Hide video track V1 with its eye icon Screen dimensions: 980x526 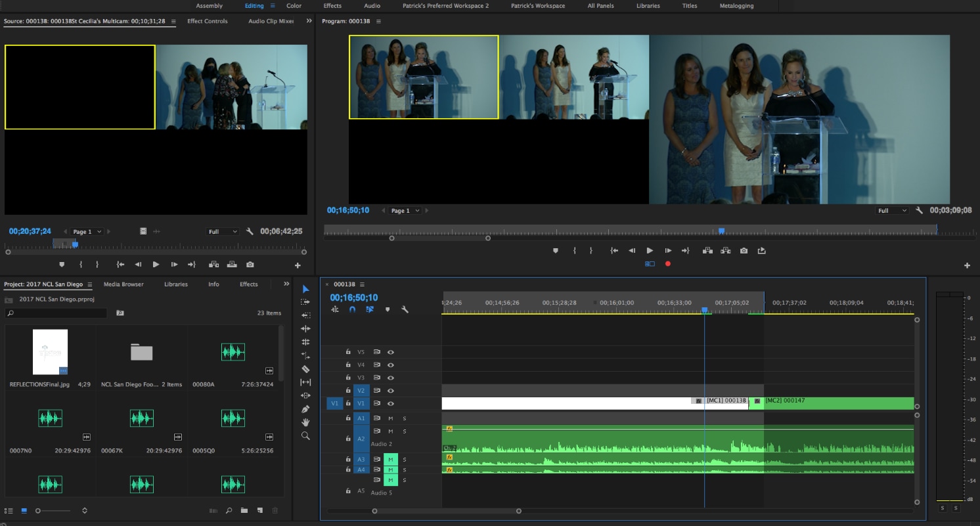click(x=391, y=403)
